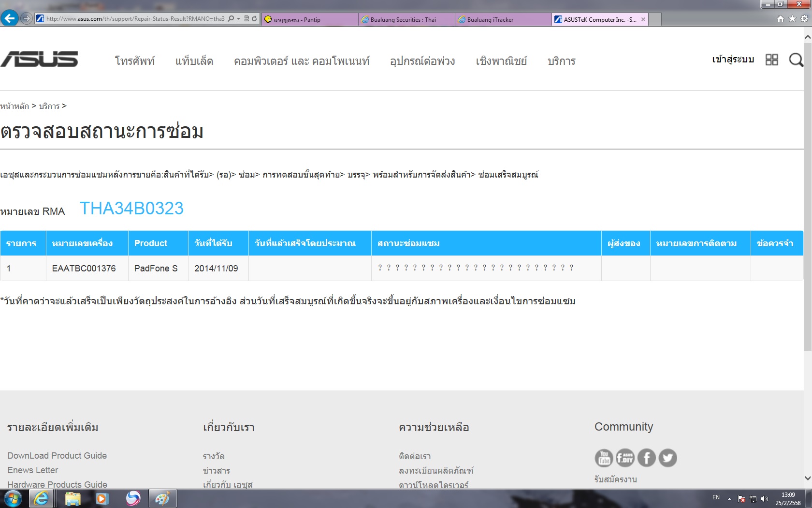The width and height of the screenshot is (812, 508).
Task: Close the ASUSTeK Computer Inc. tab
Action: pos(643,19)
